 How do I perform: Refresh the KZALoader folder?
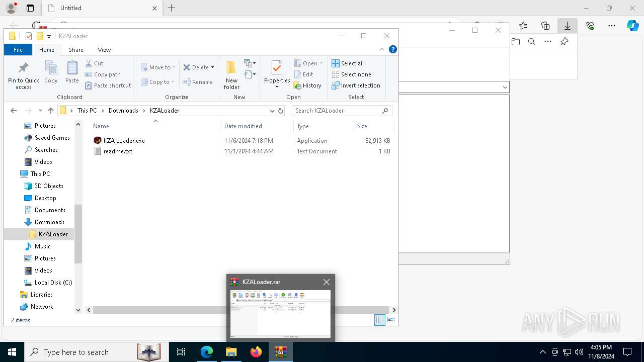[x=281, y=111]
